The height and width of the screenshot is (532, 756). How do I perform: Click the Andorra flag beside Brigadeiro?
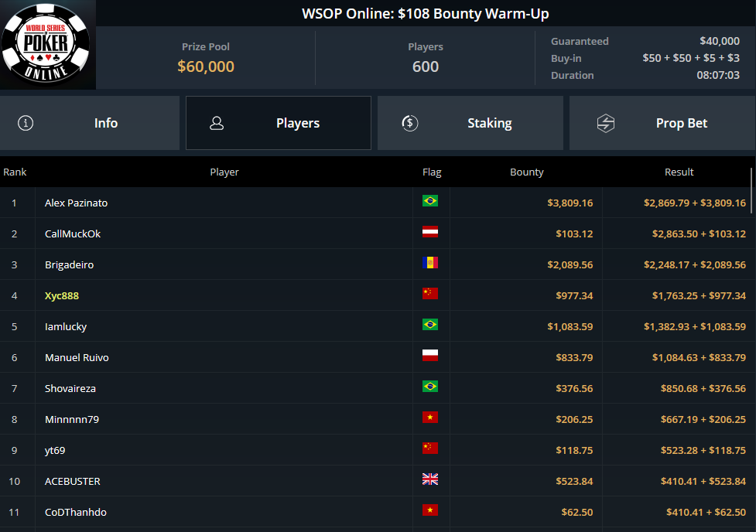(x=430, y=263)
